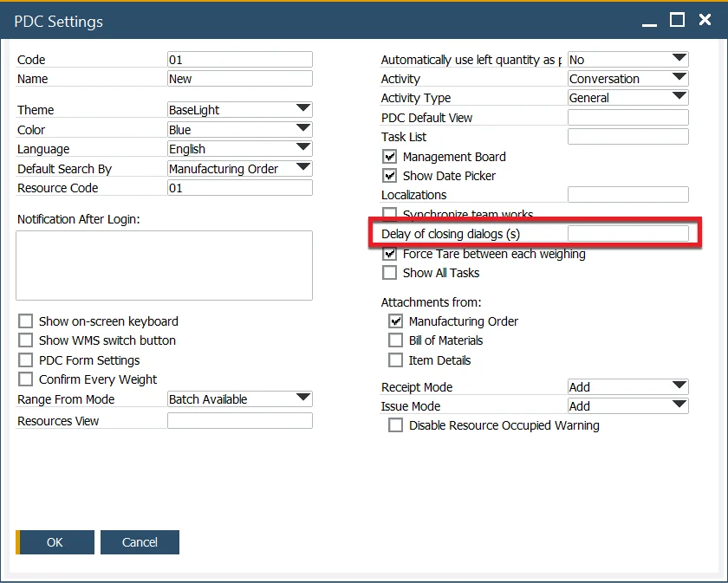Expand the Activity Type dropdown
The height and width of the screenshot is (583, 728).
pyautogui.click(x=628, y=98)
